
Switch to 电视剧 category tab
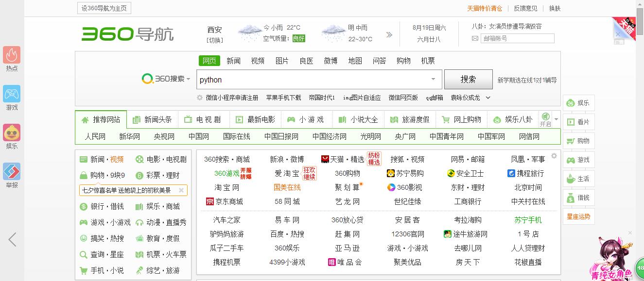pyautogui.click(x=203, y=119)
